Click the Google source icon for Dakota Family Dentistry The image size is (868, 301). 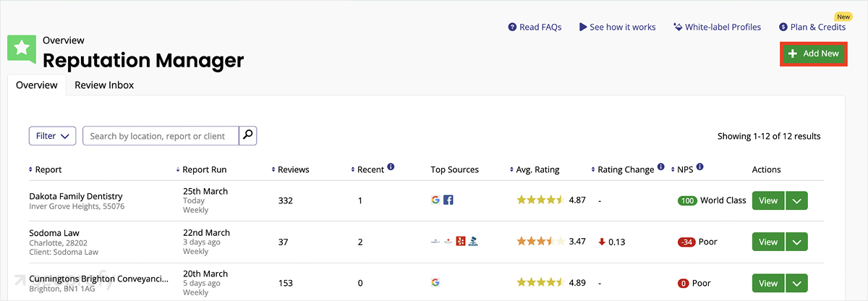coord(435,200)
